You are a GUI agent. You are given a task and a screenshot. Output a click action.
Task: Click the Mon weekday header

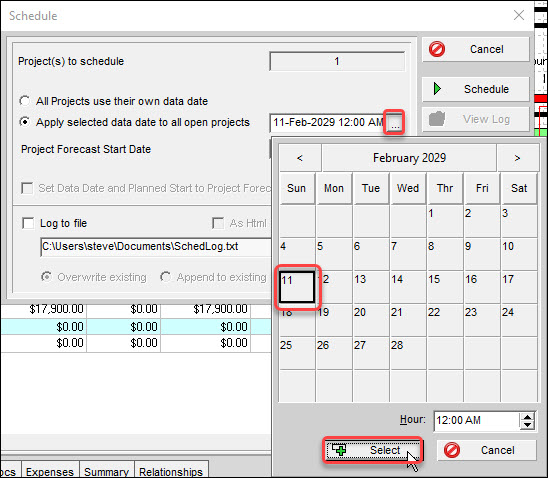tap(334, 188)
